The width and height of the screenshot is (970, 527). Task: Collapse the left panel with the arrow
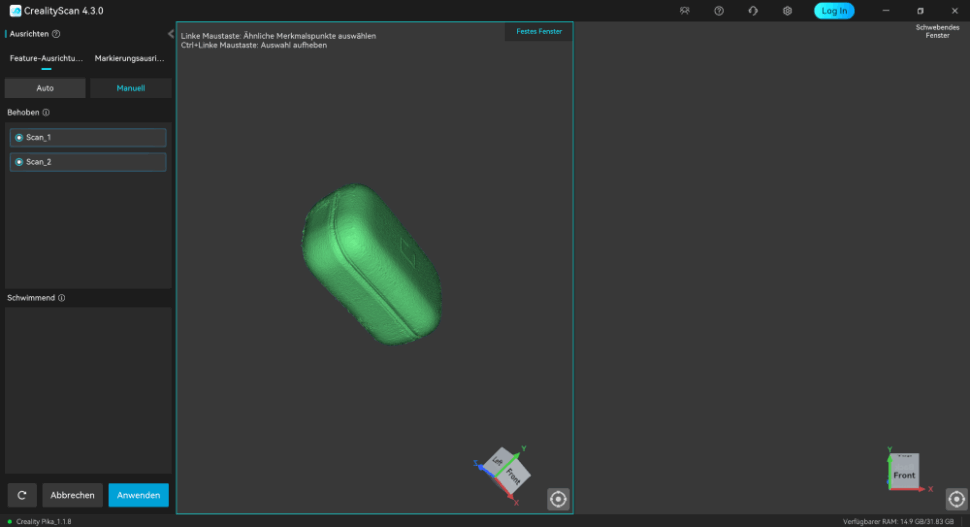tap(171, 34)
